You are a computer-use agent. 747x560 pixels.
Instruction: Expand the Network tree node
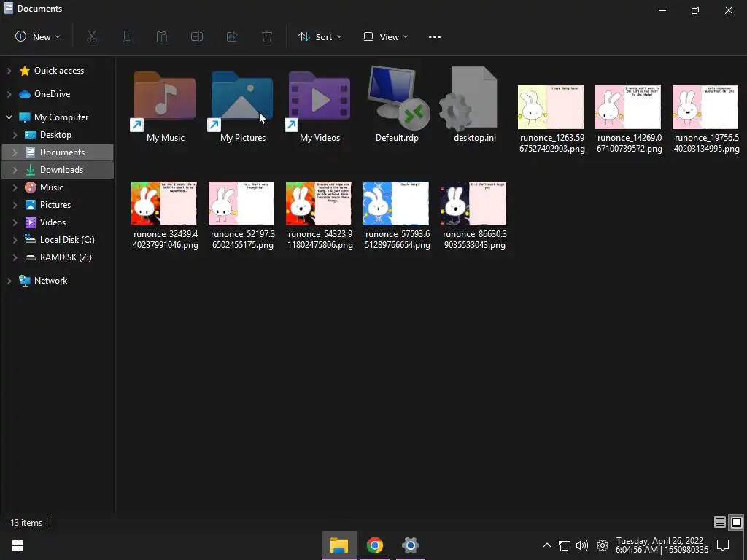click(x=9, y=281)
